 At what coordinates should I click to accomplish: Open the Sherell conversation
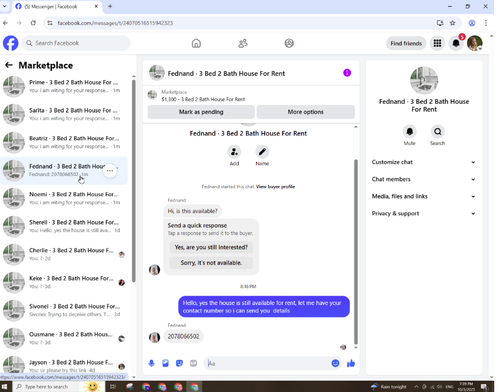[63, 226]
